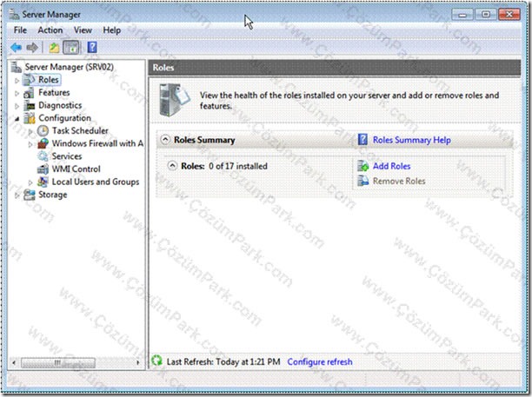
Task: Expand the Diagnostics tree node
Action: 17,106
